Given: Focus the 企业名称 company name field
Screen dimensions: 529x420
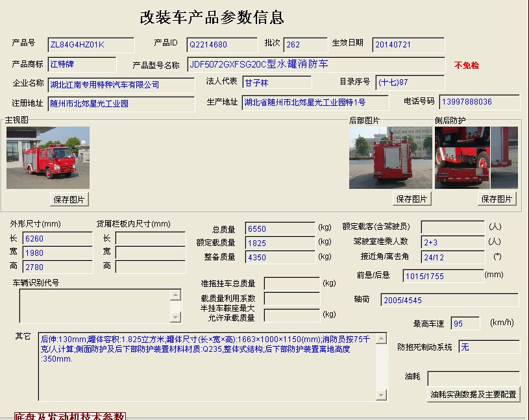Looking at the screenshot, I should (121, 85).
